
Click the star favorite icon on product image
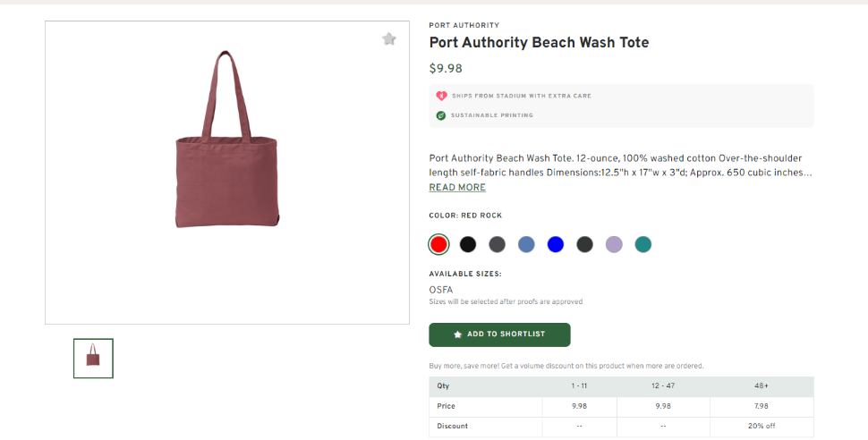click(x=389, y=38)
